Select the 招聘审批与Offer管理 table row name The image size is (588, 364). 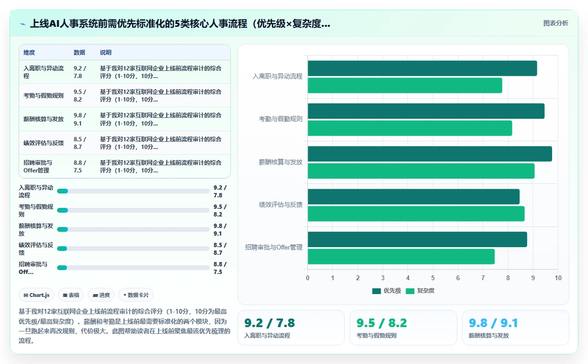38,167
